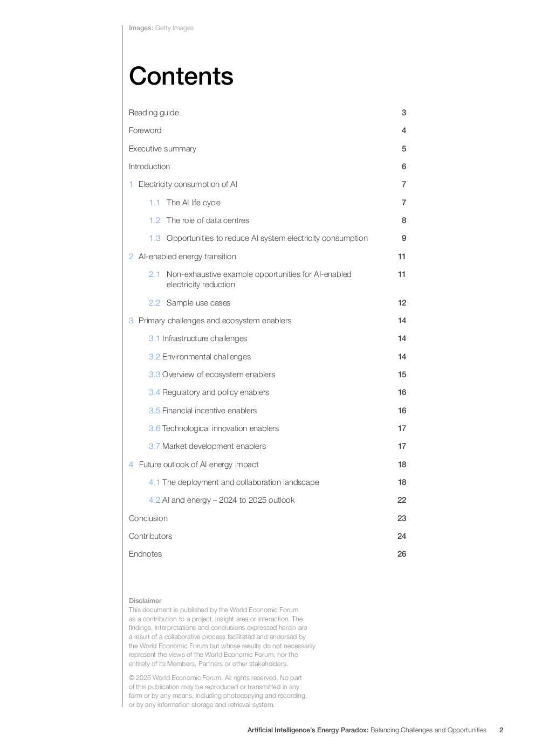This screenshot has width=535, height=756.
Task: Navigate to chapter 4 Future outlook of AI energy impact
Action: point(198,464)
